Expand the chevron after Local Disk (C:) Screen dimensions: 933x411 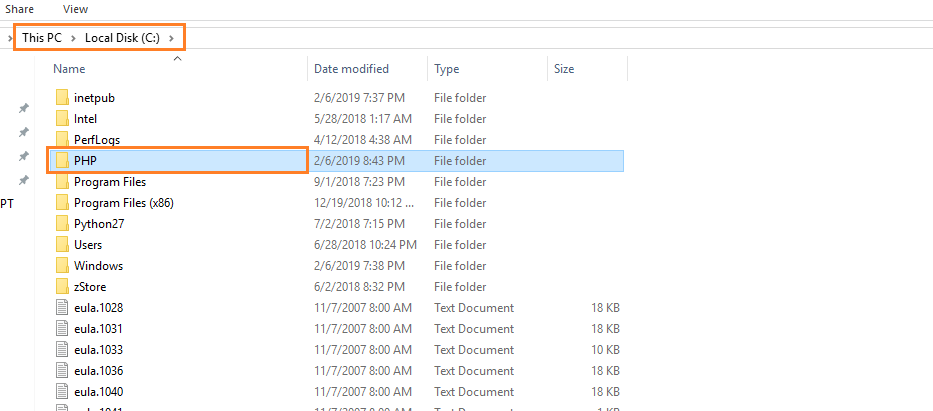172,38
